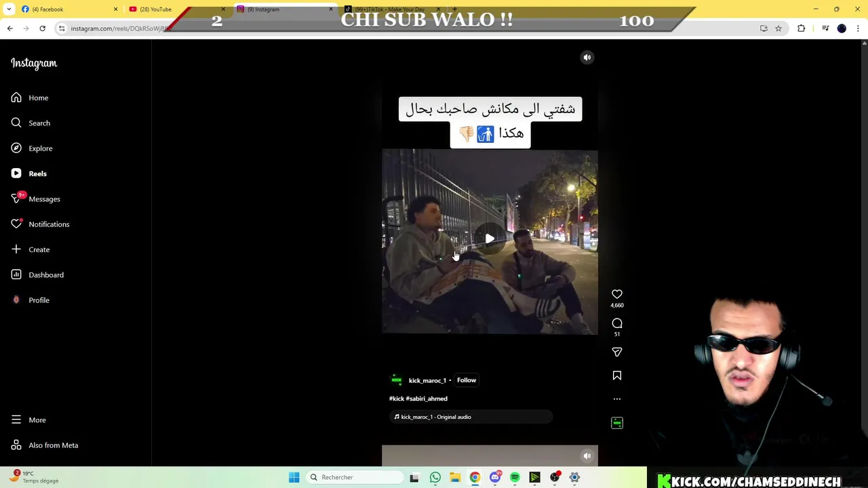868x488 pixels.
Task: Install app icon in address bar
Action: point(764,28)
